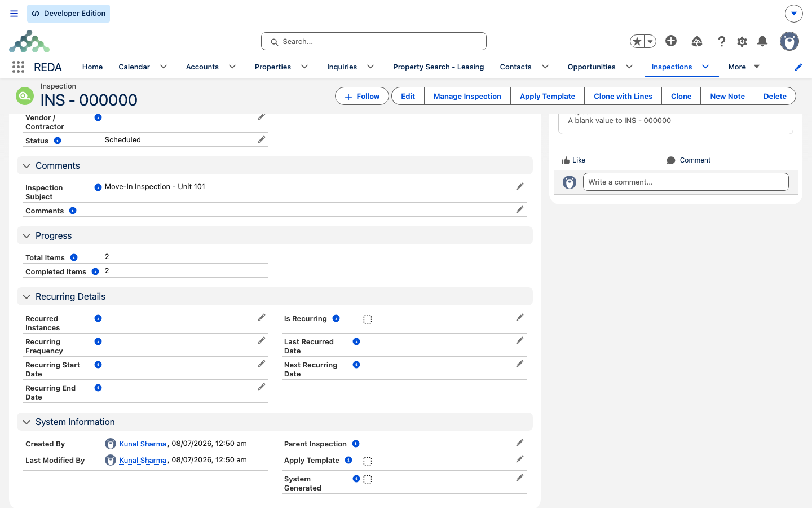Click the Favorites star icon
Viewport: 812px width, 508px height.
pyautogui.click(x=637, y=41)
